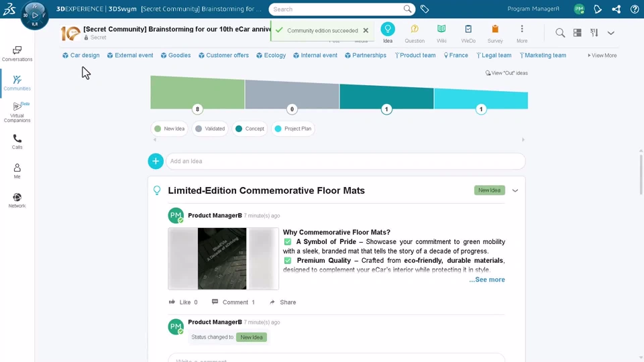Open Calls in left sidebar
Viewport: 644px width, 362px height.
(17, 141)
